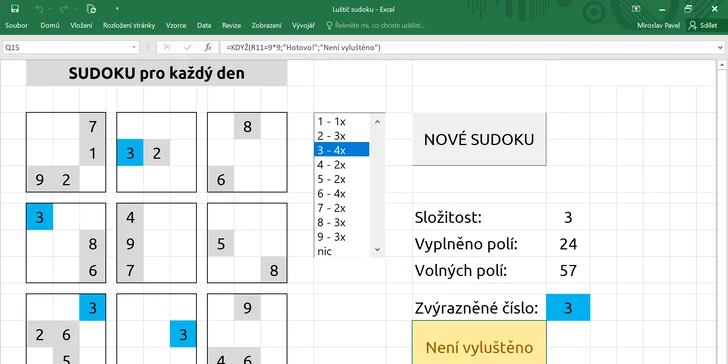728x364 pixels.
Task: Open the Zobrazení tab
Action: (266, 26)
